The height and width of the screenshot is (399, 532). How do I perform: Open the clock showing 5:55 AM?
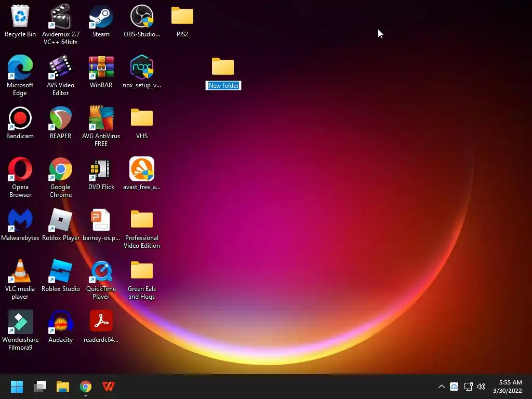[x=508, y=387]
